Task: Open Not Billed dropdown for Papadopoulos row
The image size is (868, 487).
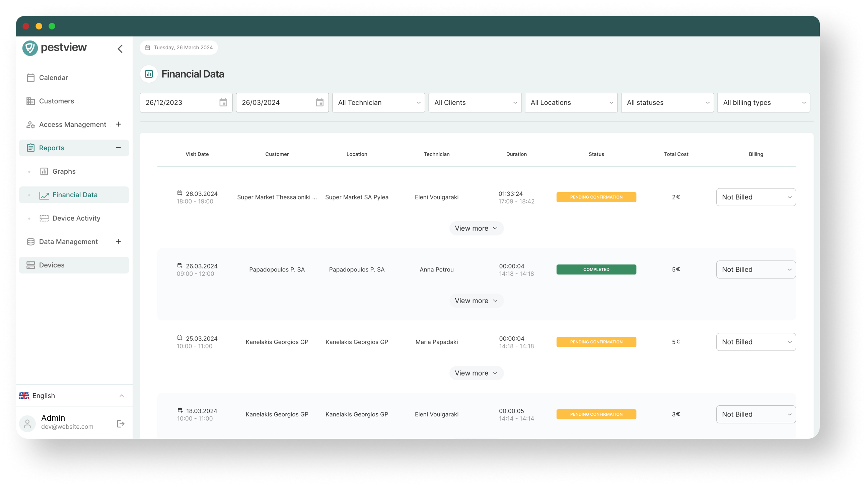Action: tap(756, 269)
